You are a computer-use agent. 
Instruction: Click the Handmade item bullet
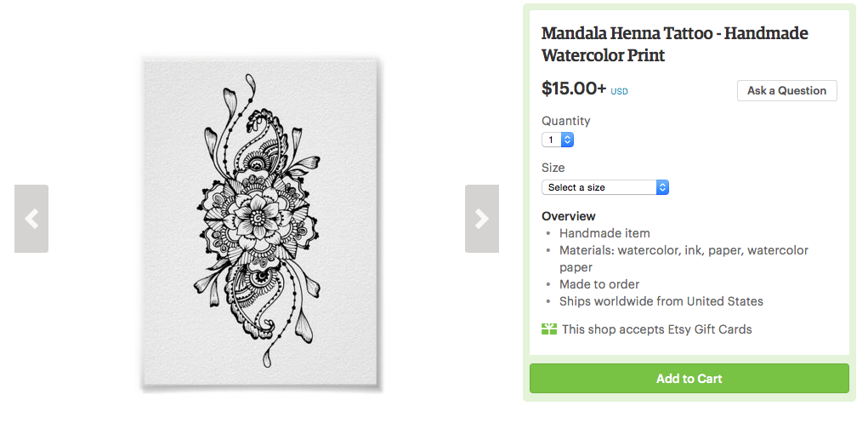pyautogui.click(x=604, y=233)
